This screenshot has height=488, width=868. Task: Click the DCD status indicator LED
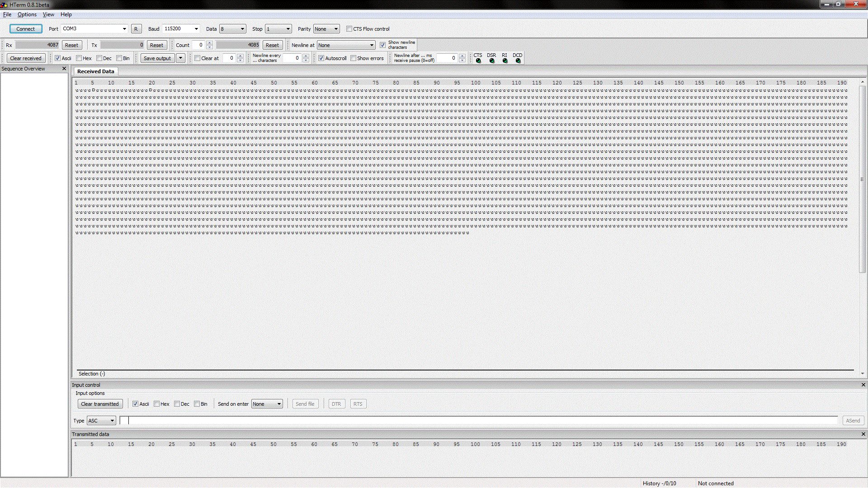click(518, 61)
